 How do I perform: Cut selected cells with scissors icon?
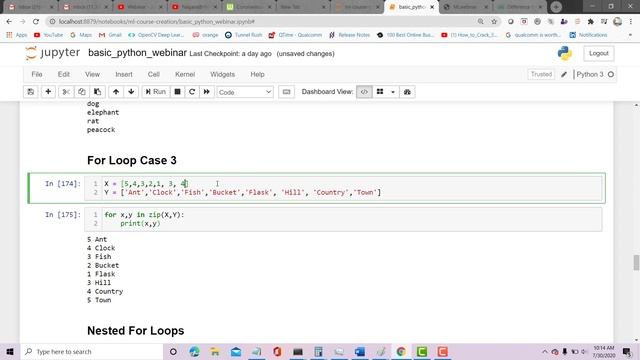pos(66,92)
